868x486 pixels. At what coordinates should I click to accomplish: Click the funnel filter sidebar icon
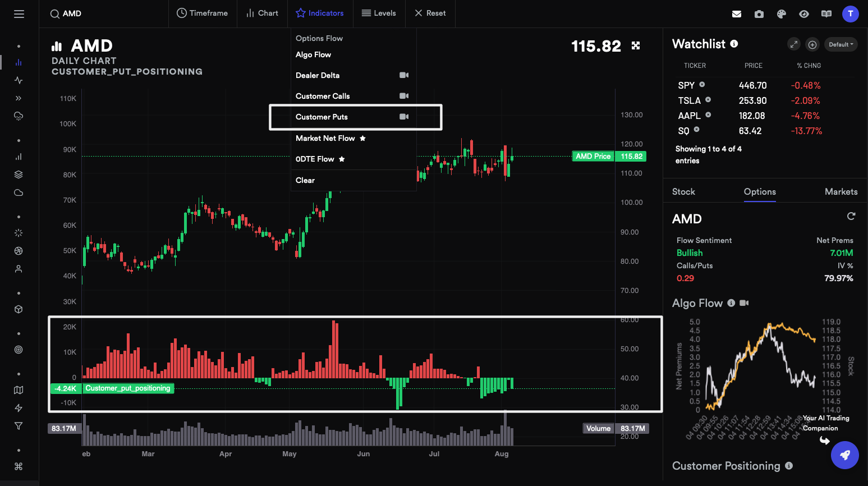[x=19, y=426]
